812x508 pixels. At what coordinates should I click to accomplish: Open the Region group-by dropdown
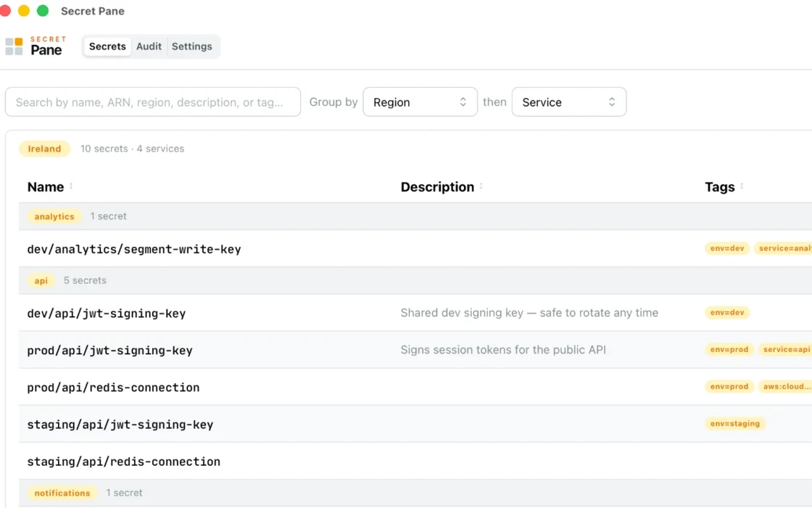[x=420, y=102]
